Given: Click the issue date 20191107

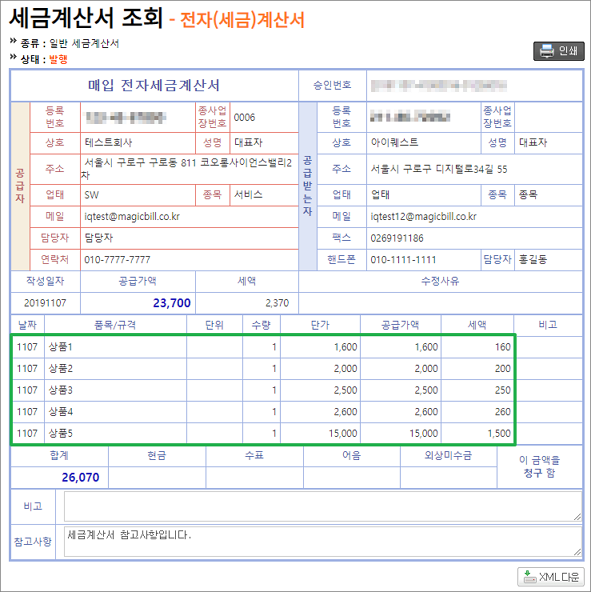Looking at the screenshot, I should click(x=45, y=303).
